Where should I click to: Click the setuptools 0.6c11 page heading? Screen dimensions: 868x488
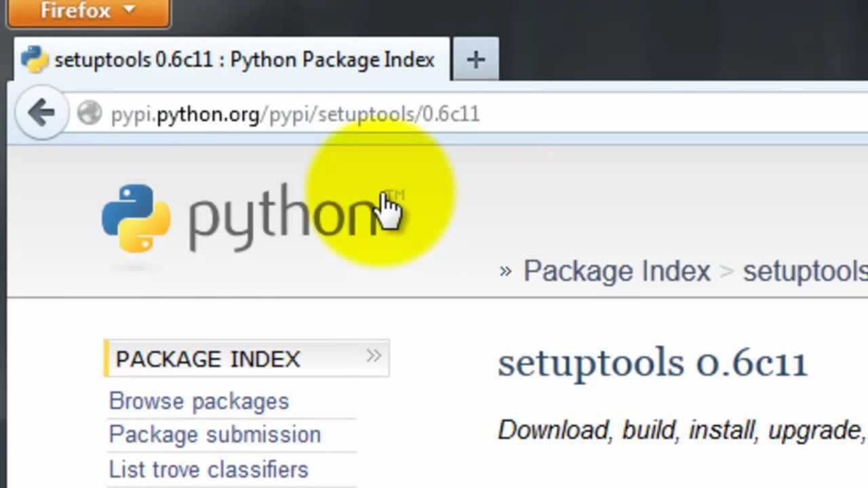(652, 363)
